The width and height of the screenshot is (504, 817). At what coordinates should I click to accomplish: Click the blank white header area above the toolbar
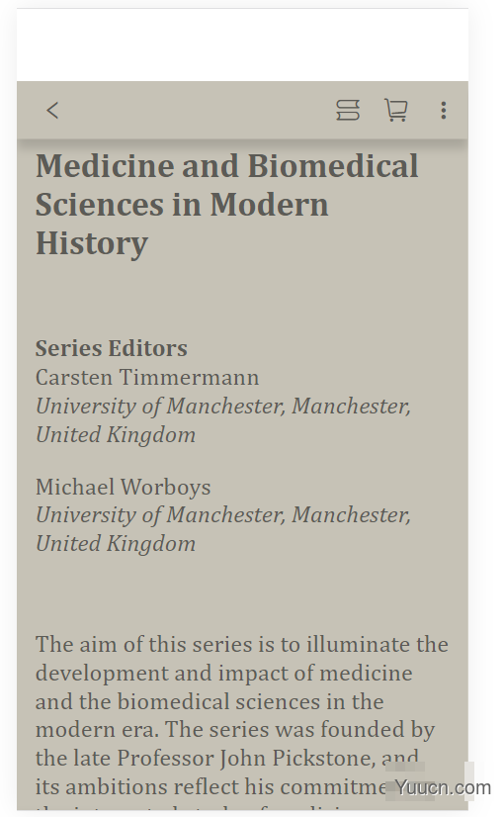pos(242,45)
